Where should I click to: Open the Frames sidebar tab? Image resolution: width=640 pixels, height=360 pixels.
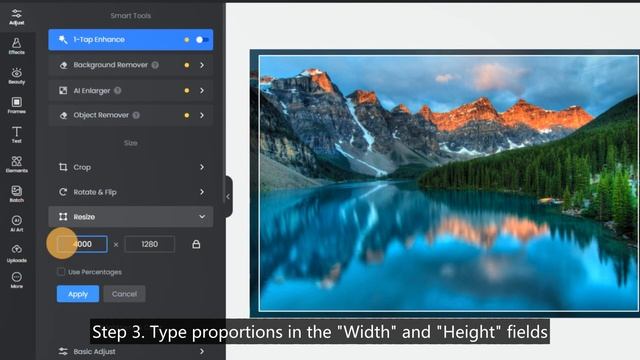point(17,105)
